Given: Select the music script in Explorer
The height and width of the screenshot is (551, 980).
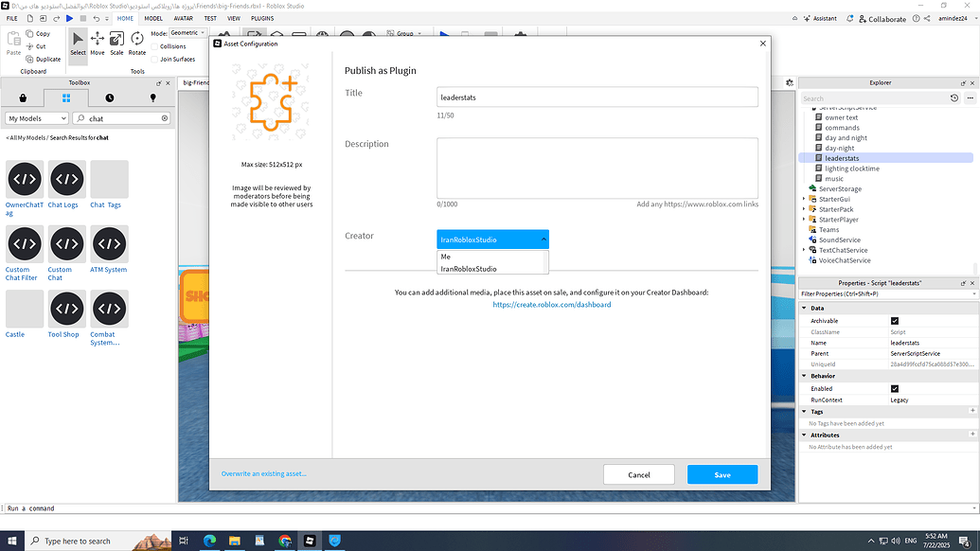Looking at the screenshot, I should click(834, 179).
